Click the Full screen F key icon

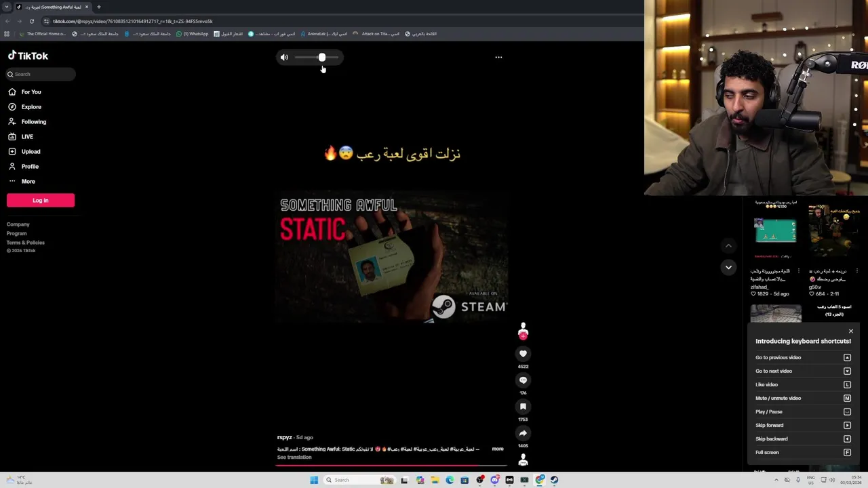[x=847, y=452]
